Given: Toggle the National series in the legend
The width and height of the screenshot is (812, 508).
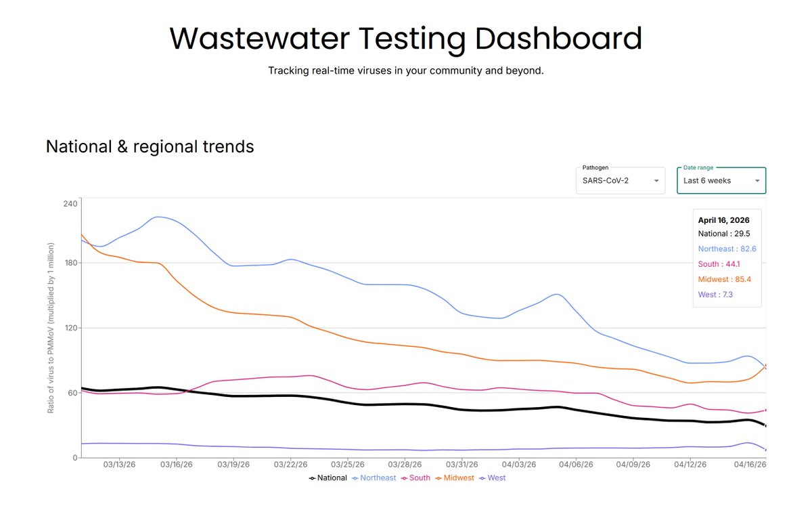Looking at the screenshot, I should pyautogui.click(x=327, y=478).
